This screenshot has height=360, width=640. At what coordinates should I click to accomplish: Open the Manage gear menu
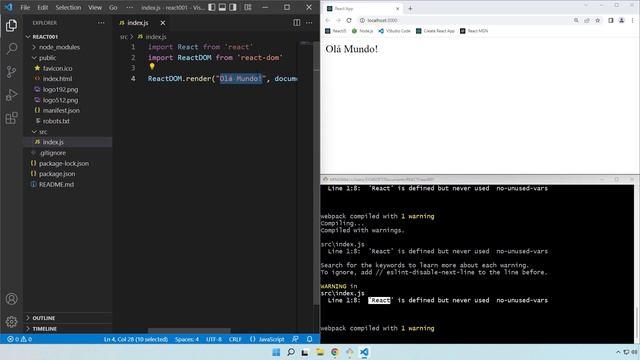coord(11,322)
